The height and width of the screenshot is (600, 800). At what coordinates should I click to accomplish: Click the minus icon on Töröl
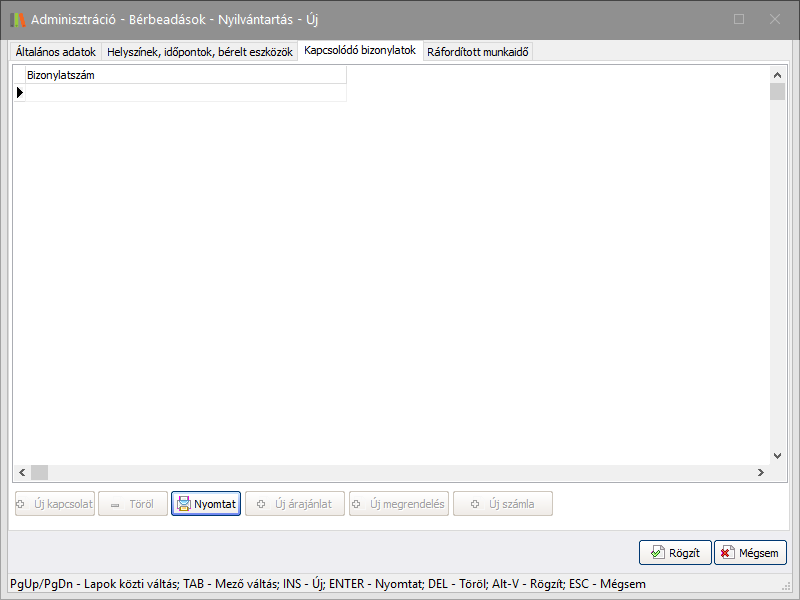pos(115,505)
